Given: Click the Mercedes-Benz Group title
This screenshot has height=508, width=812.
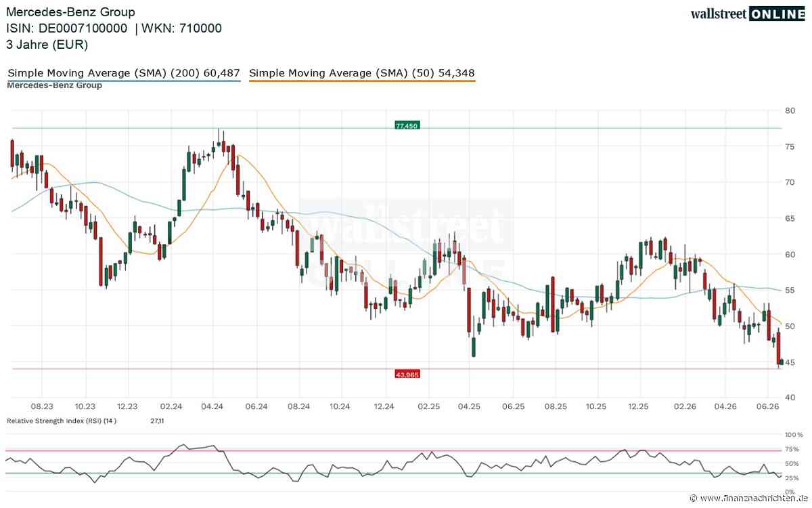Looking at the screenshot, I should (x=70, y=12).
